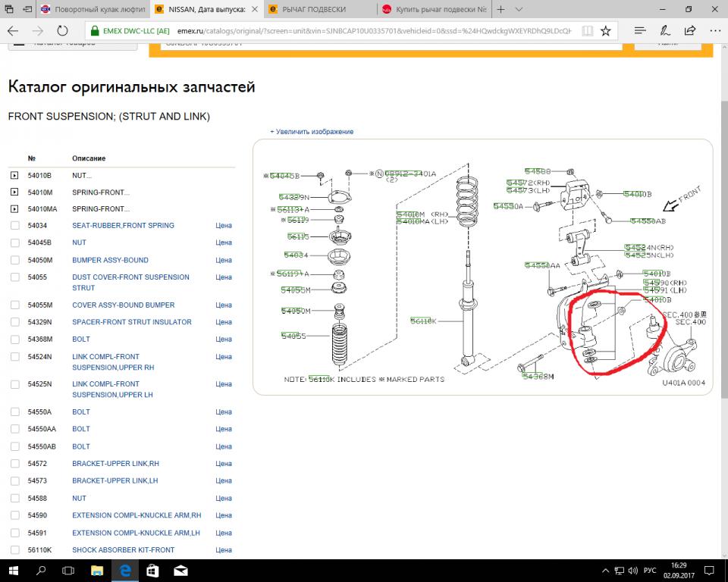Expand the 54010MA row
The width and height of the screenshot is (728, 582).
click(x=14, y=209)
